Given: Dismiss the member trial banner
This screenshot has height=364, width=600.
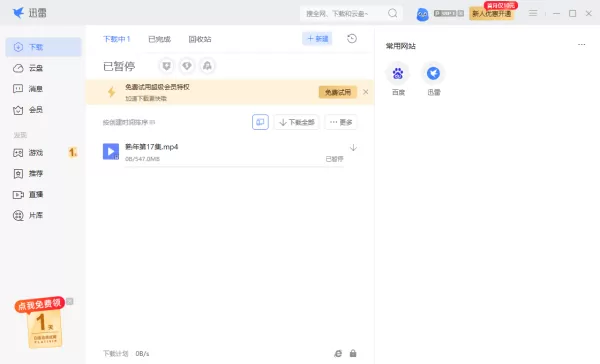Looking at the screenshot, I should click(x=365, y=92).
